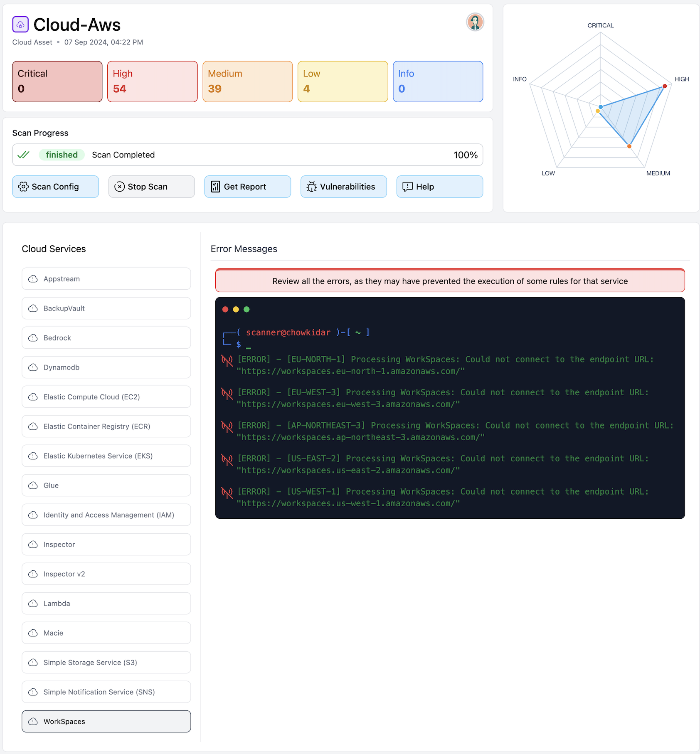Click the Get Report document icon
The image size is (700, 754).
215,187
